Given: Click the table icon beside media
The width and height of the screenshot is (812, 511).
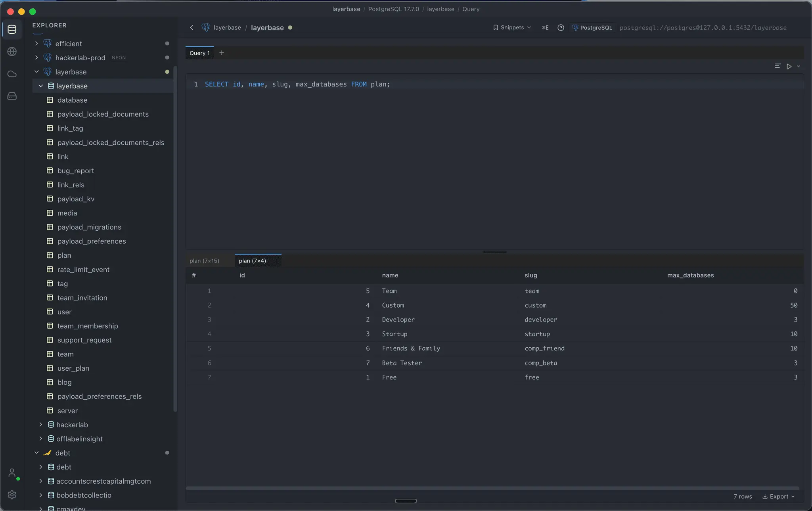Looking at the screenshot, I should (50, 213).
